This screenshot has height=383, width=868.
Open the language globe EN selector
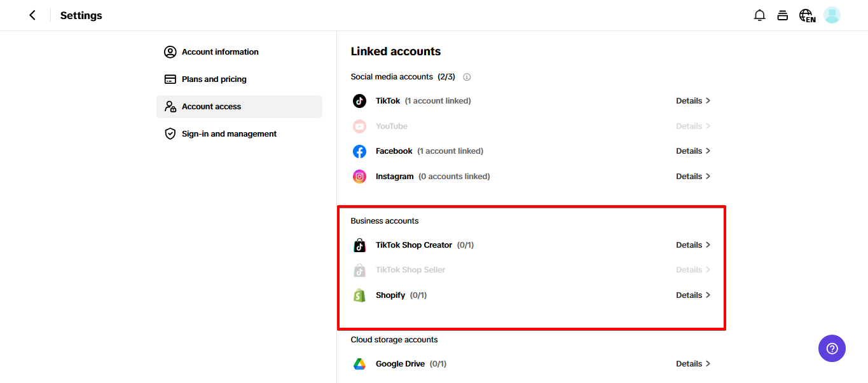tap(807, 15)
